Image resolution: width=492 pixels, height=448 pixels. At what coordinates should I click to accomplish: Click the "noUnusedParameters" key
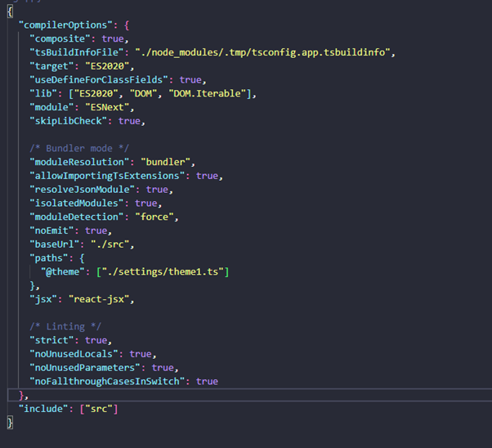(x=85, y=368)
